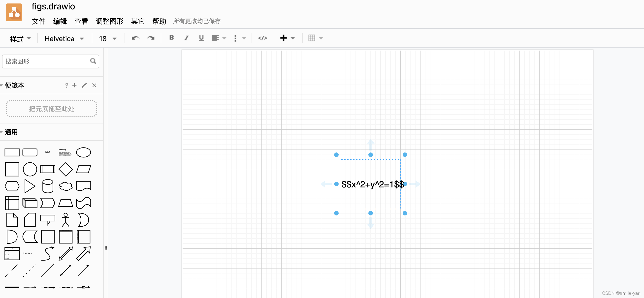Screen dimensions: 644x298
Task: Select the hexagon shape
Action: pyautogui.click(x=12, y=186)
